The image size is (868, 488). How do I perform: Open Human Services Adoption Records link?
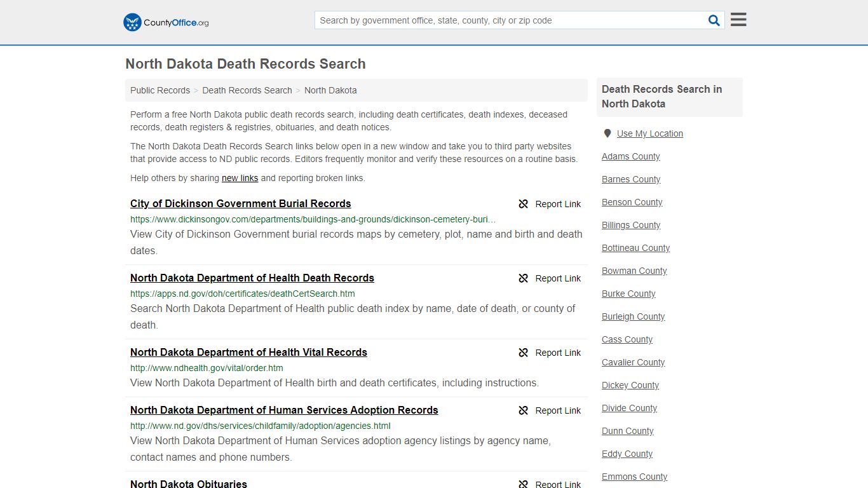click(x=284, y=410)
